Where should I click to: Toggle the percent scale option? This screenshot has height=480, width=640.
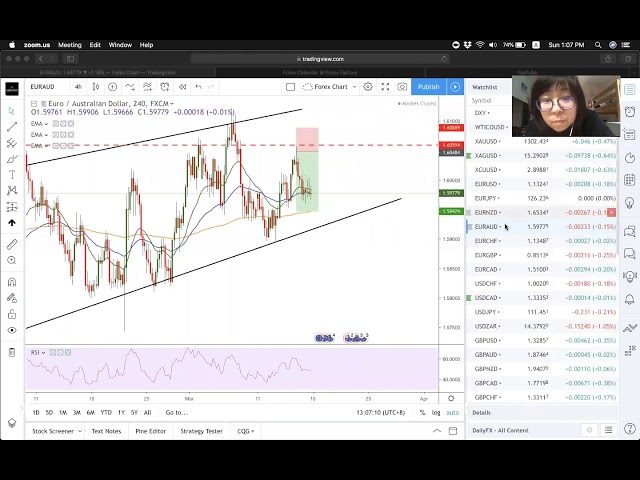[x=422, y=412]
